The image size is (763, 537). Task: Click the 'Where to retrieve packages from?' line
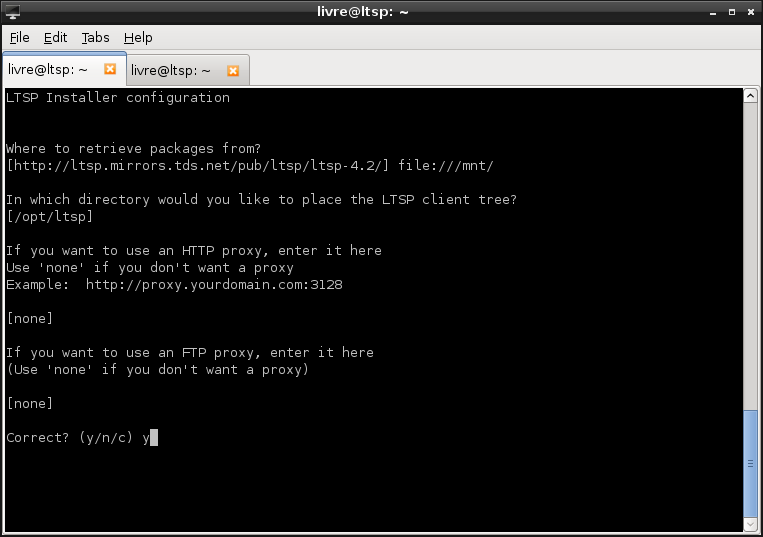[133, 148]
